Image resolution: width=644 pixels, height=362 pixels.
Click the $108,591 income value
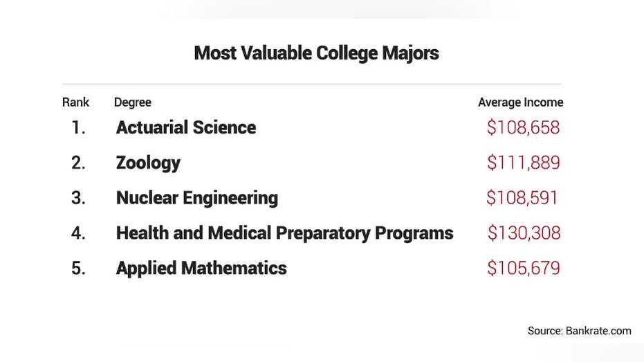tap(522, 198)
